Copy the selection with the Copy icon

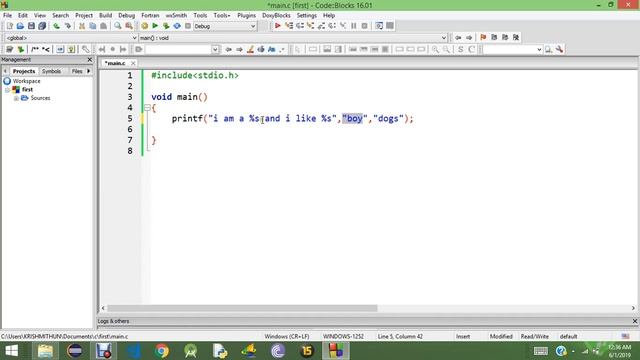tap(93, 26)
